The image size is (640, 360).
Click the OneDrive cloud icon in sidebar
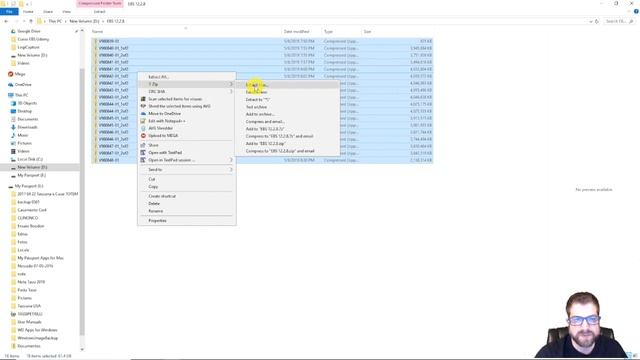pyautogui.click(x=11, y=84)
